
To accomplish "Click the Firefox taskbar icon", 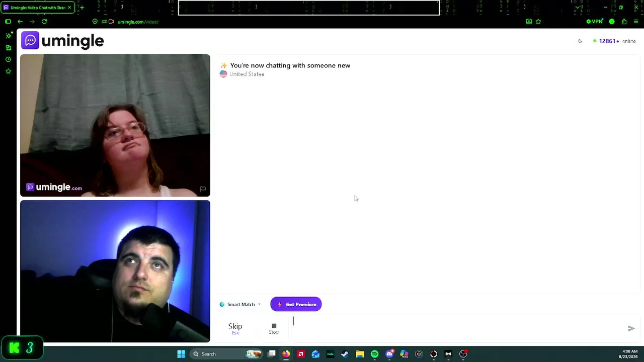I will point(286,354).
